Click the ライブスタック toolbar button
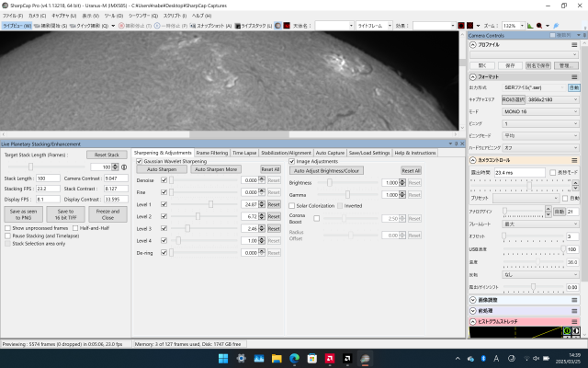The image size is (588, 368). coord(254,26)
